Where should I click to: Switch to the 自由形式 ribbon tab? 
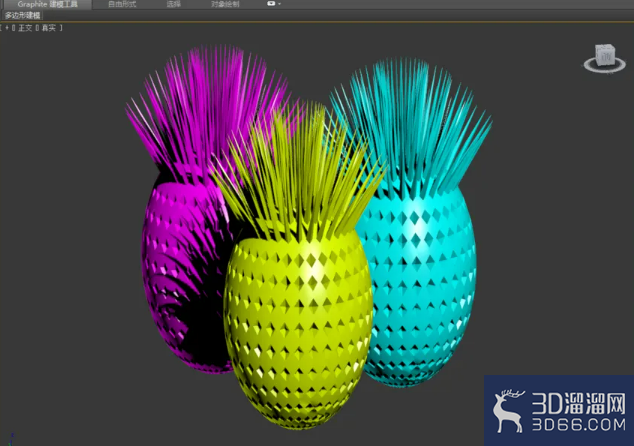click(122, 4)
